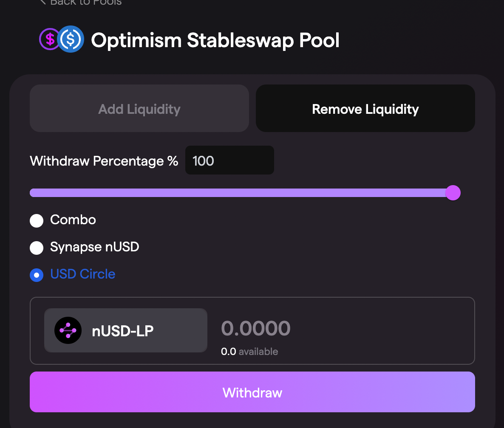
Task: Focus the Withdraw Percentage input field
Action: coord(229,160)
